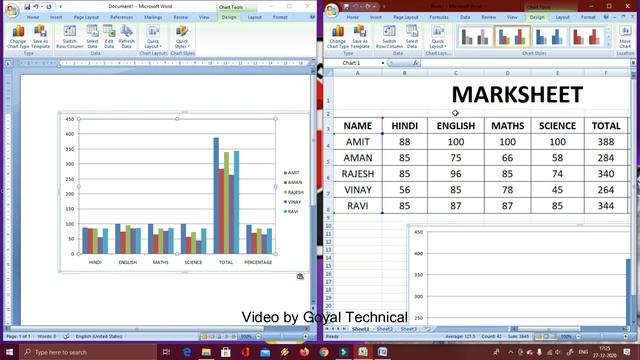Open the notification center icon
Viewport: 640px width, 360px height.
[627, 352]
